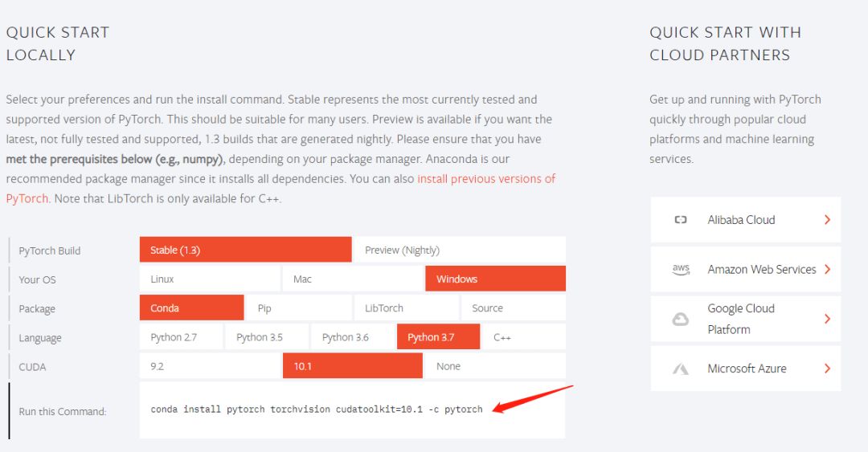Click the conda install command text

317,409
